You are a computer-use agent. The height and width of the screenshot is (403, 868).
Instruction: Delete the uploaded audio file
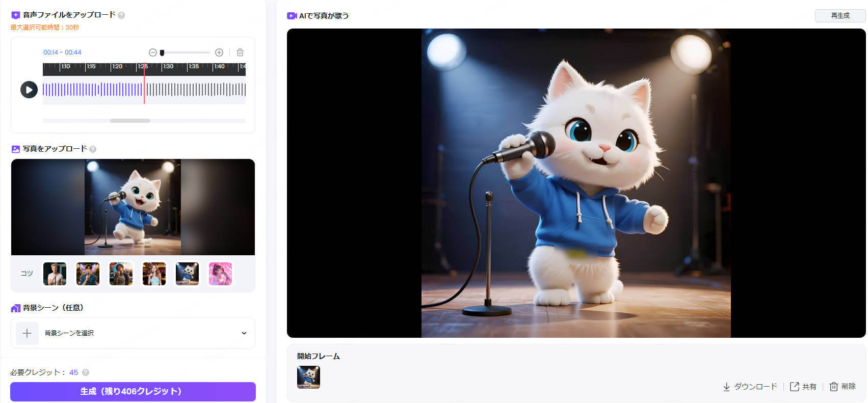point(240,52)
